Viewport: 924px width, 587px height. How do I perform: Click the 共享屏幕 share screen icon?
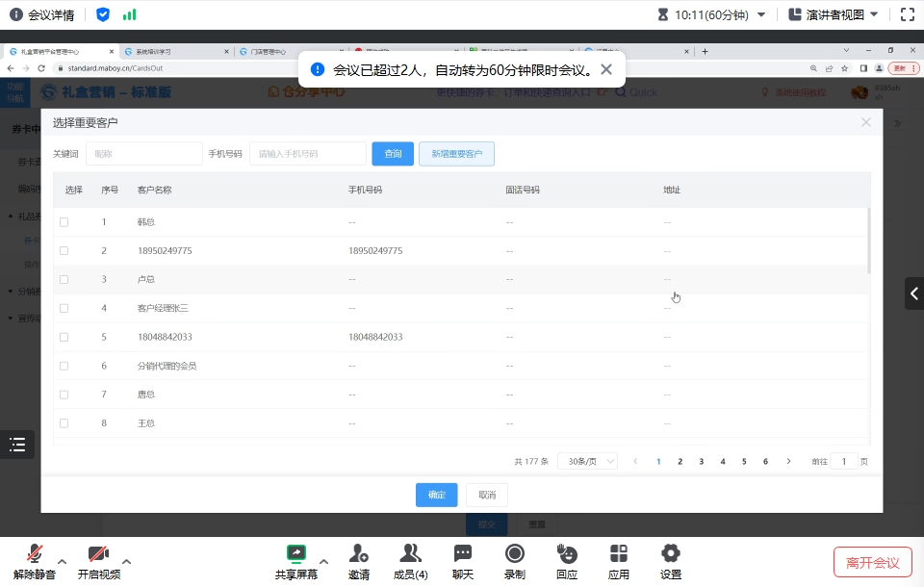click(295, 554)
